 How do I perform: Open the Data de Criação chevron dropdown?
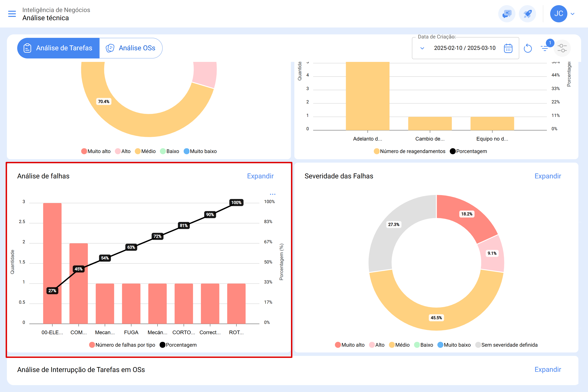click(422, 48)
